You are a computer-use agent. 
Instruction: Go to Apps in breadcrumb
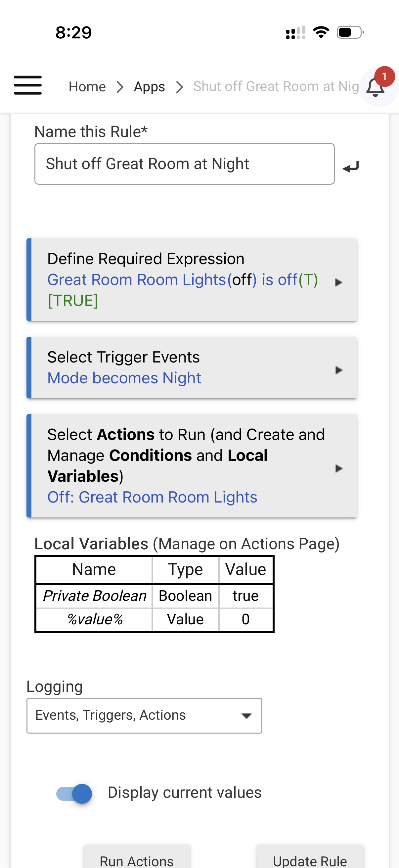[x=149, y=87]
